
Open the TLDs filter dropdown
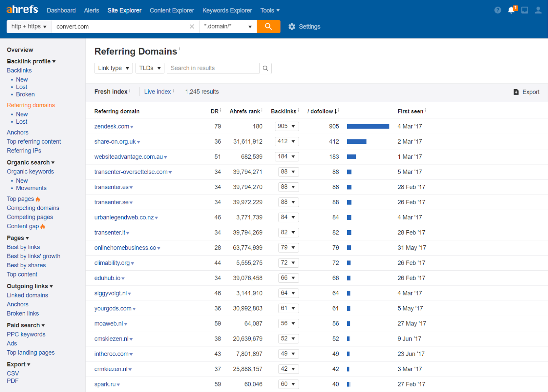tap(150, 68)
